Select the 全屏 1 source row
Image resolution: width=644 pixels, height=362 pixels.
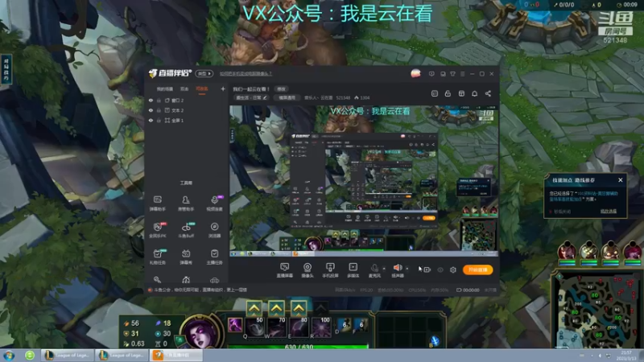click(186, 120)
